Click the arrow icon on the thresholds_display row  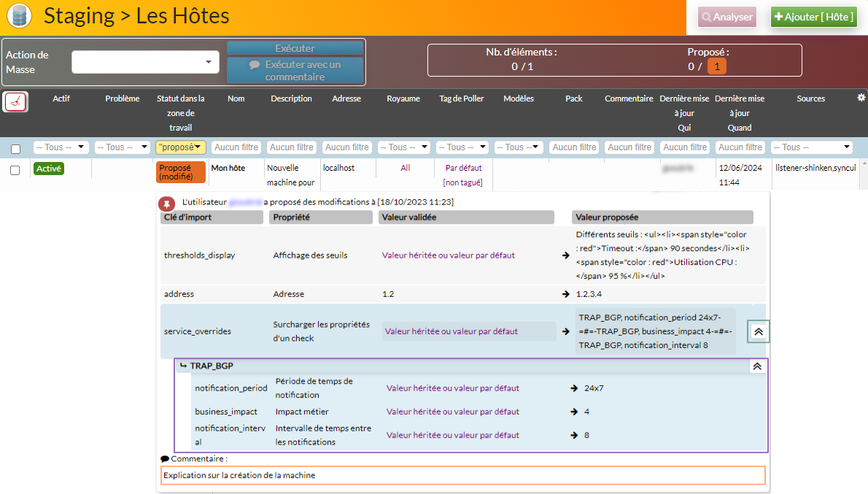(x=565, y=255)
